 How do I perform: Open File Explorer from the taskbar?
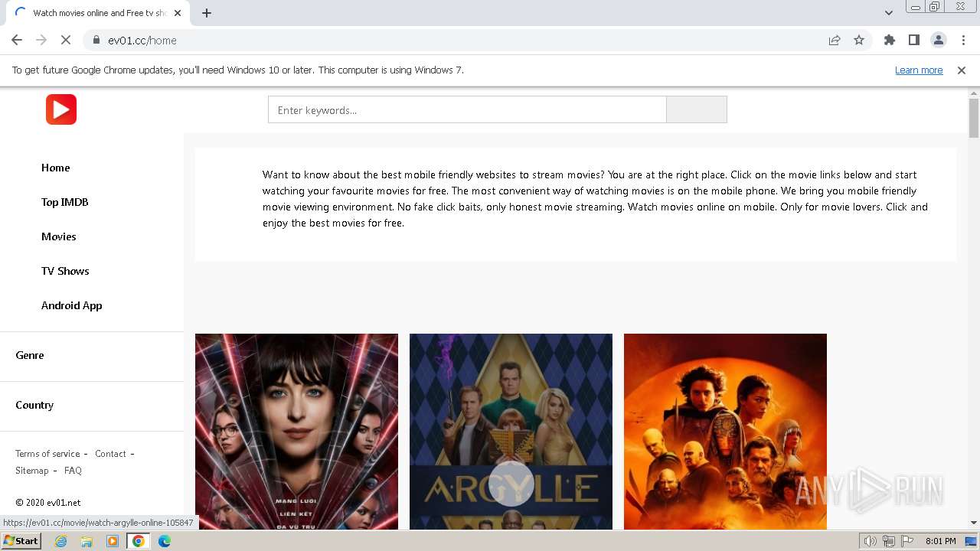tap(87, 541)
